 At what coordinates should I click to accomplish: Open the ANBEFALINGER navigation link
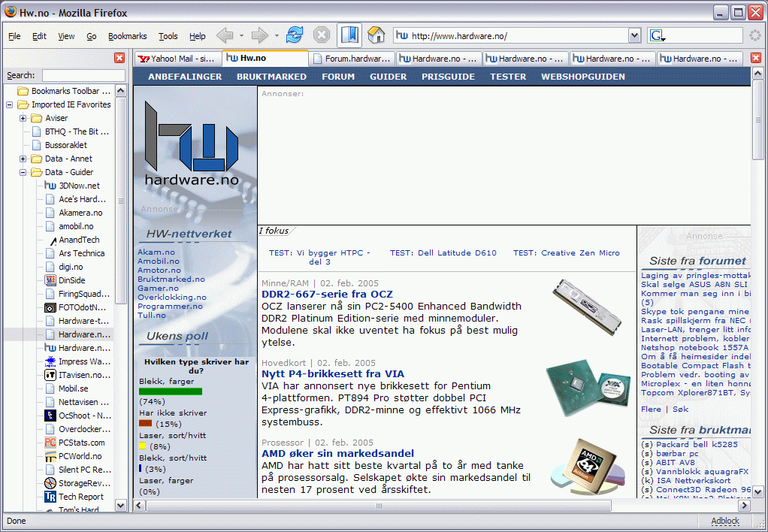(x=185, y=77)
